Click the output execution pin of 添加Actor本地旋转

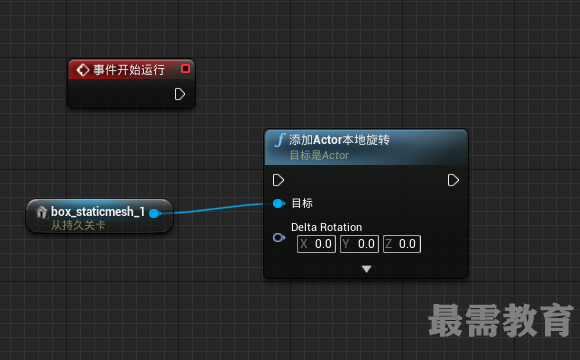tap(453, 180)
